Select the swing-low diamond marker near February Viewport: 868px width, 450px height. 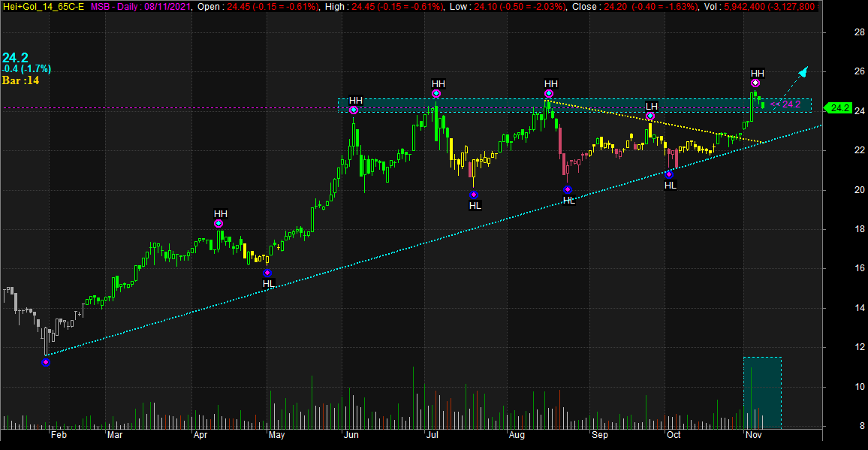[x=46, y=362]
